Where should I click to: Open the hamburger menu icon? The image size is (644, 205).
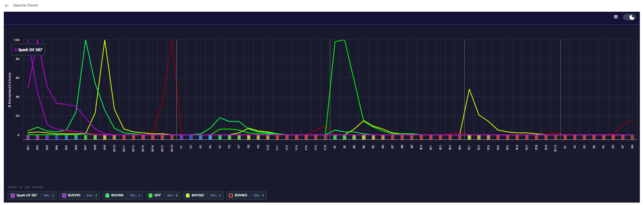point(616,17)
